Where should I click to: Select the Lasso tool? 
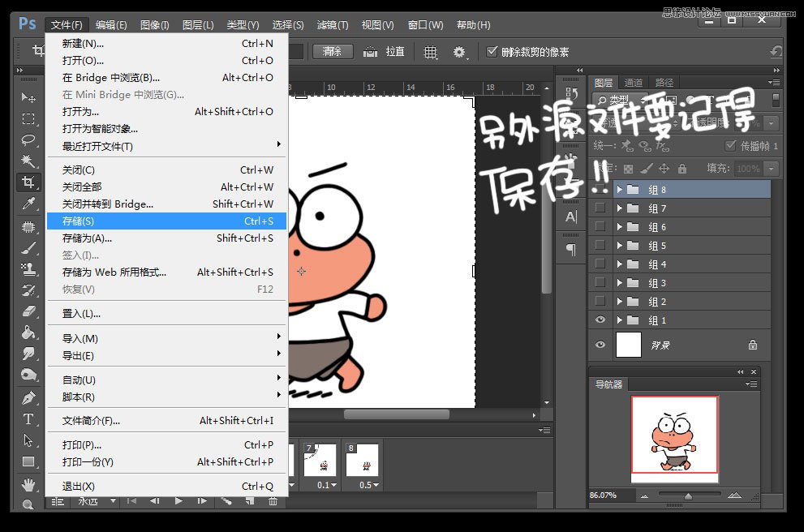pyautogui.click(x=28, y=140)
